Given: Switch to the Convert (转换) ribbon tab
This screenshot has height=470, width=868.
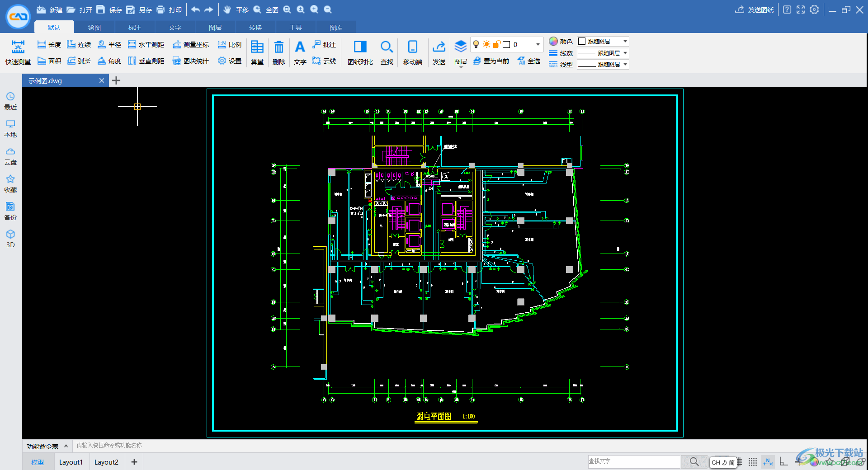Looking at the screenshot, I should coord(255,28).
